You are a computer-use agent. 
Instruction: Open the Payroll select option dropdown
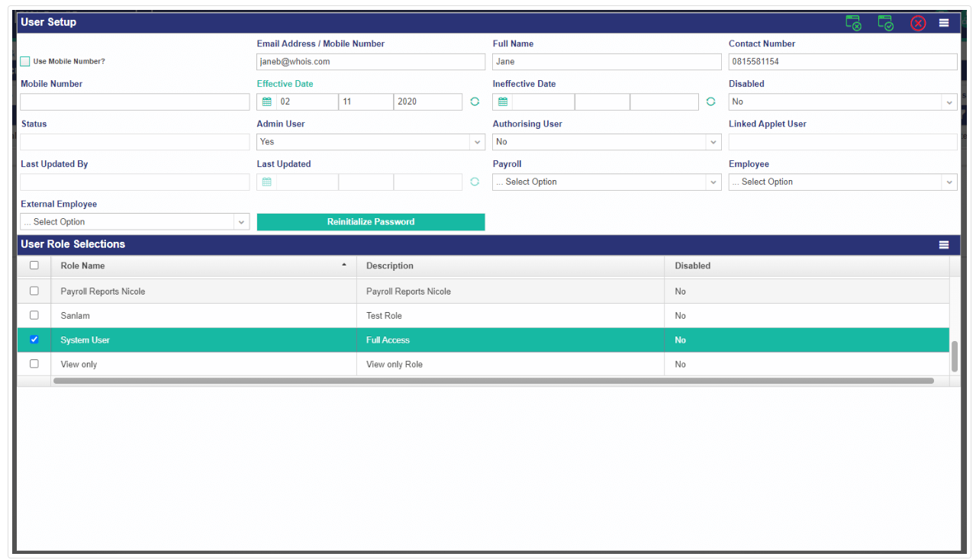click(607, 182)
